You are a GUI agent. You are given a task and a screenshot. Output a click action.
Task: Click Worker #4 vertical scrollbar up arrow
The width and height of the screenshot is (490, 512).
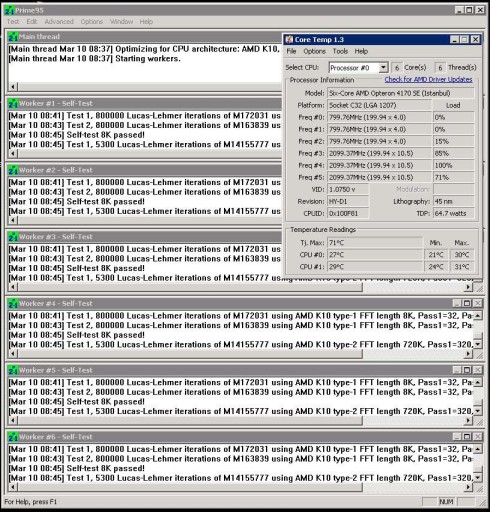[x=478, y=315]
